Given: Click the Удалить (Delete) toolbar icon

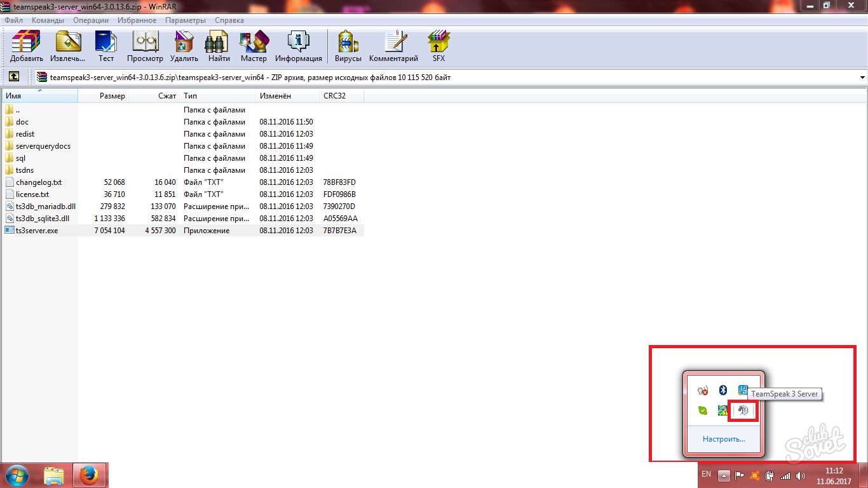Looking at the screenshot, I should coord(184,47).
